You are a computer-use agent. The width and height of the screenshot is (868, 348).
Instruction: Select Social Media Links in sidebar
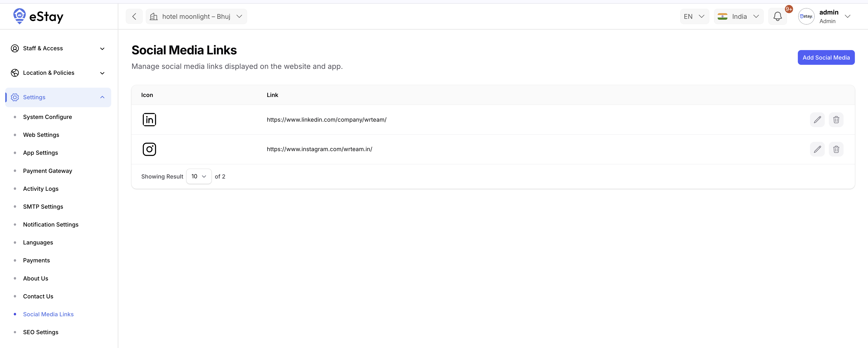pos(48,314)
